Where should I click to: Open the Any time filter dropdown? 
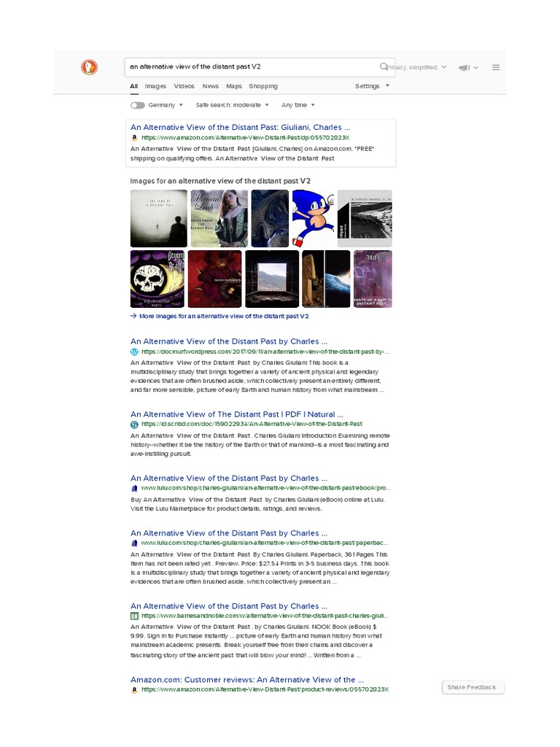pyautogui.click(x=298, y=105)
